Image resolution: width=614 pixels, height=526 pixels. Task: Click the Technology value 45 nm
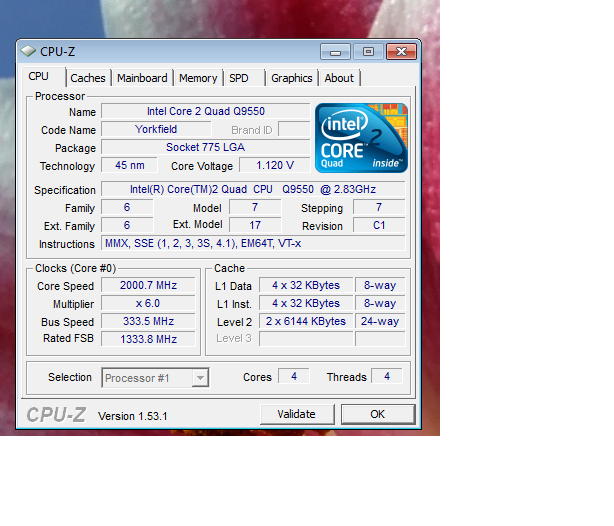130,165
